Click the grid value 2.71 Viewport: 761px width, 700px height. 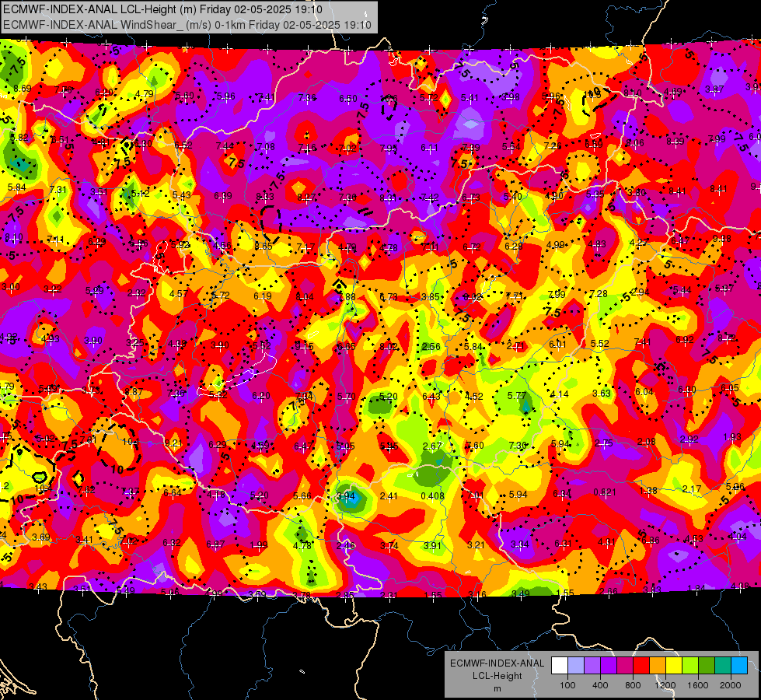coord(515,346)
